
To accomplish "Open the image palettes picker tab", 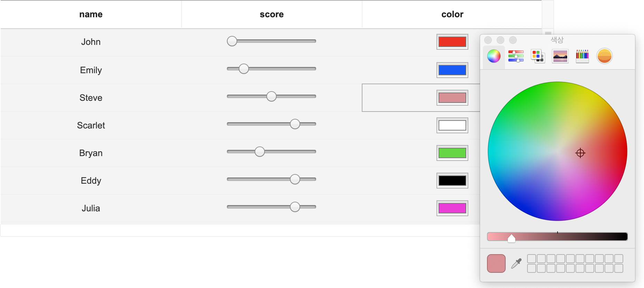I will 560,56.
